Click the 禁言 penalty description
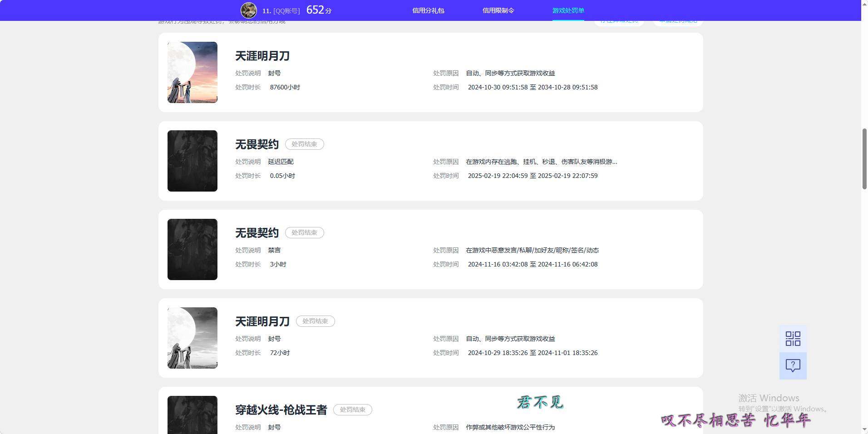This screenshot has height=434, width=868. coord(274,250)
